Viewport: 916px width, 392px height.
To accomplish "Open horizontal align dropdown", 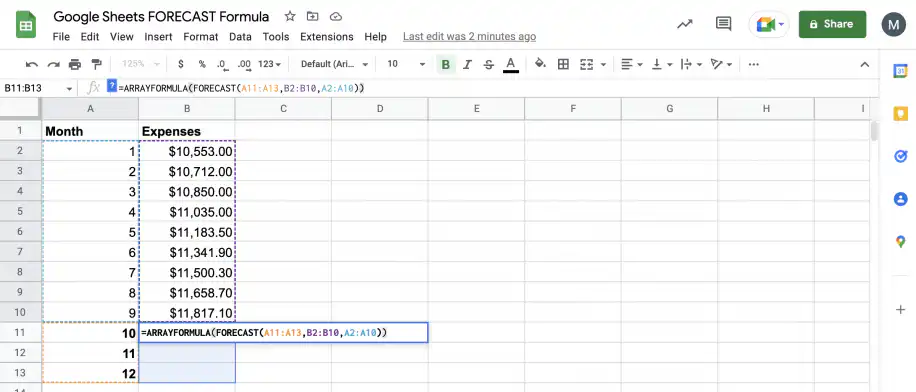I will coord(632,64).
